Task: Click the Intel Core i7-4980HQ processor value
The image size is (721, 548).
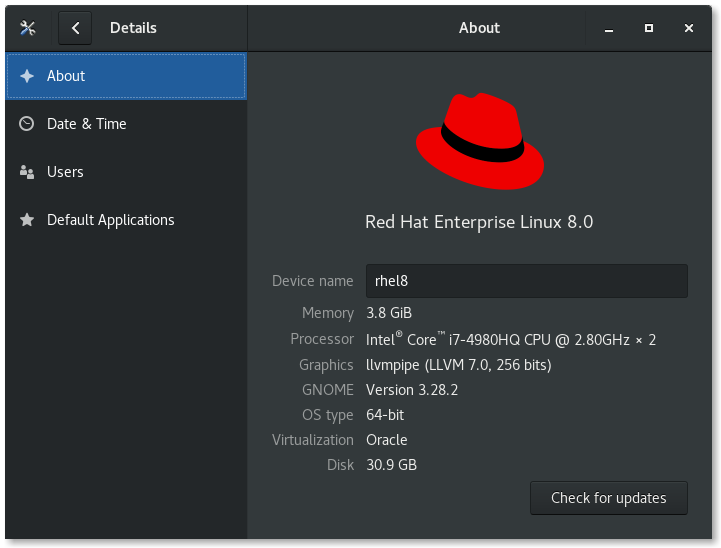Action: 511,339
